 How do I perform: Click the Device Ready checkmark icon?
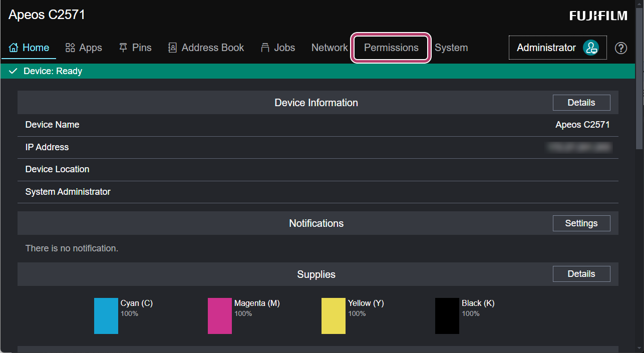tap(14, 71)
